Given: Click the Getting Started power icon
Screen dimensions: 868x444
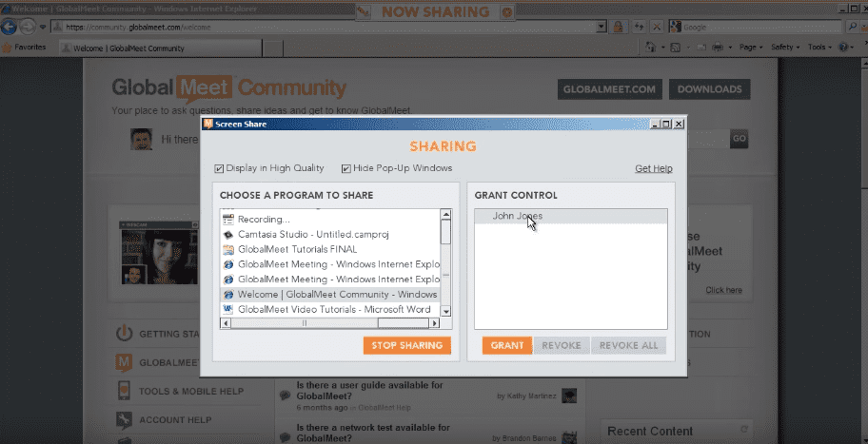Looking at the screenshot, I should (x=124, y=334).
